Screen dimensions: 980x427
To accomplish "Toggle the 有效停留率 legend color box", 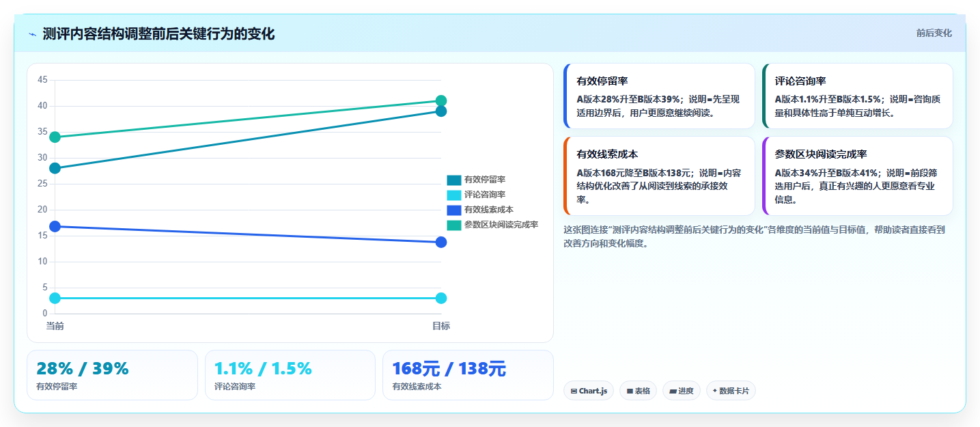I will (454, 180).
